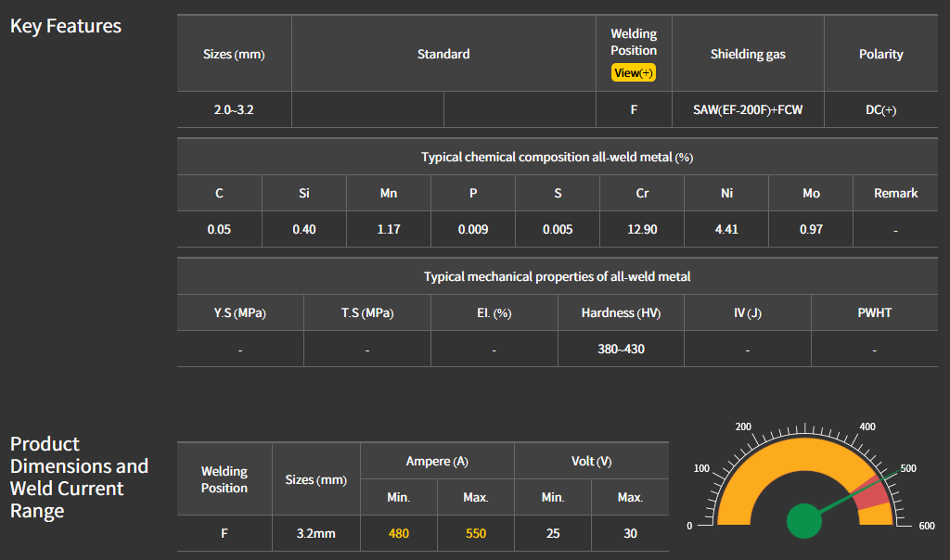Click the 500 tick label on gauge
The image size is (950, 560).
[907, 468]
